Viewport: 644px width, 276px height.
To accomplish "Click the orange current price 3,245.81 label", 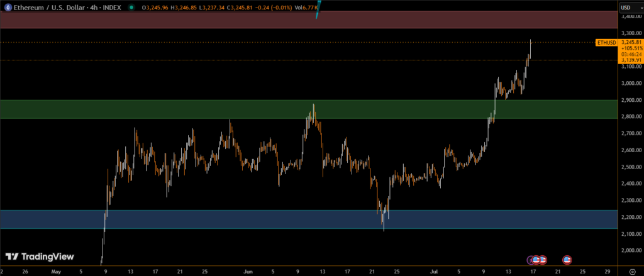I will (630, 42).
